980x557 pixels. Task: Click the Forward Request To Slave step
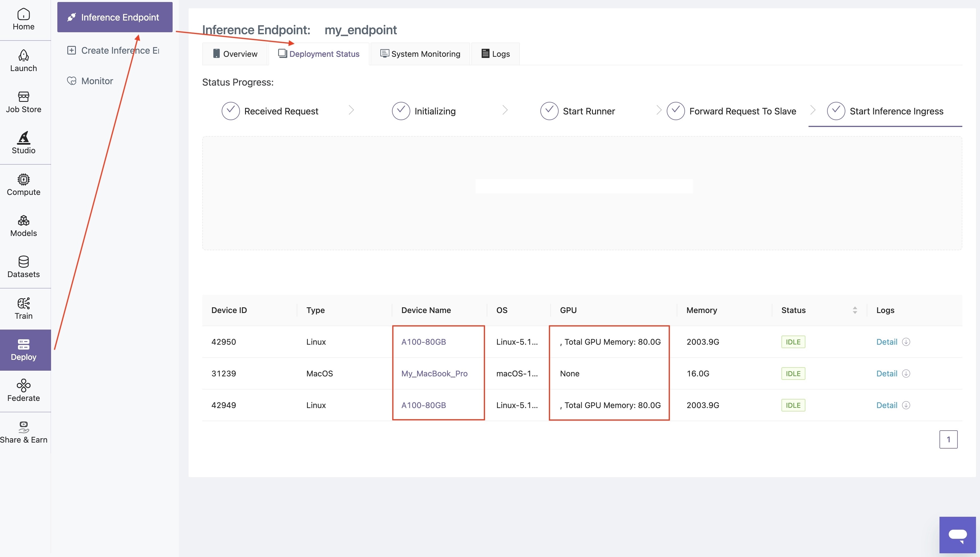tap(732, 111)
